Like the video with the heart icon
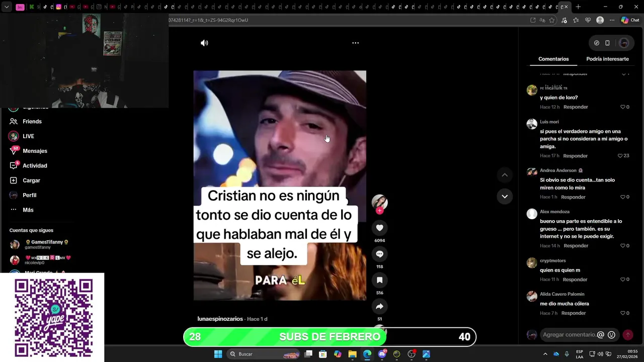The image size is (644, 362). coord(379,228)
